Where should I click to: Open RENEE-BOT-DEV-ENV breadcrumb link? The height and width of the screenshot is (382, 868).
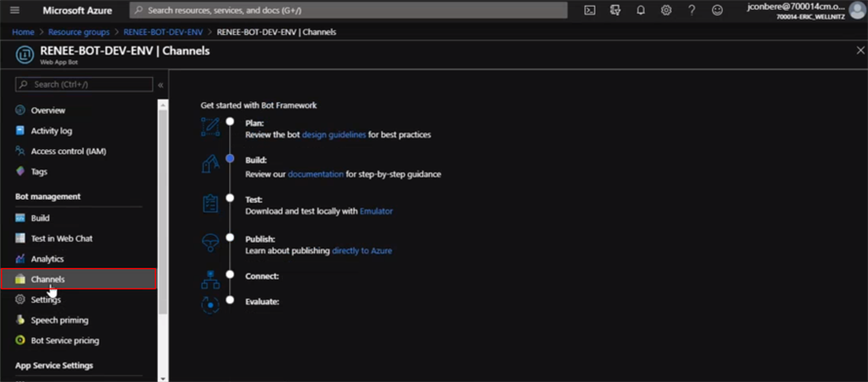(x=163, y=32)
